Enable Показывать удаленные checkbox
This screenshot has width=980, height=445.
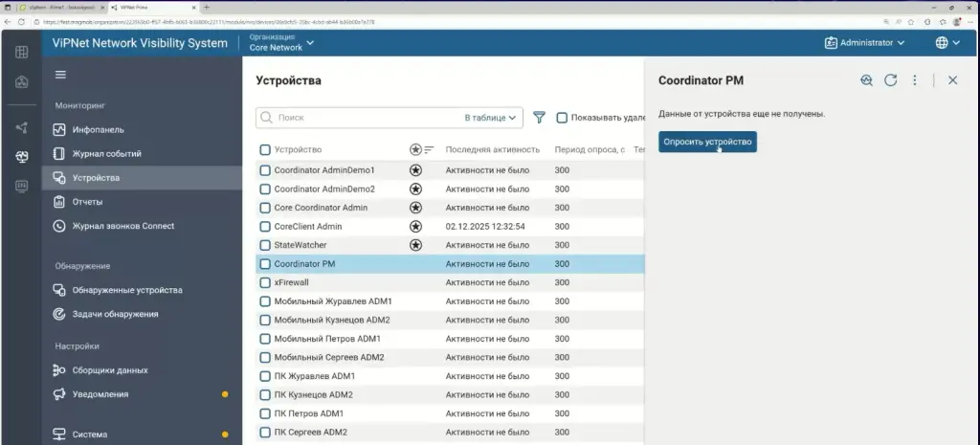562,118
